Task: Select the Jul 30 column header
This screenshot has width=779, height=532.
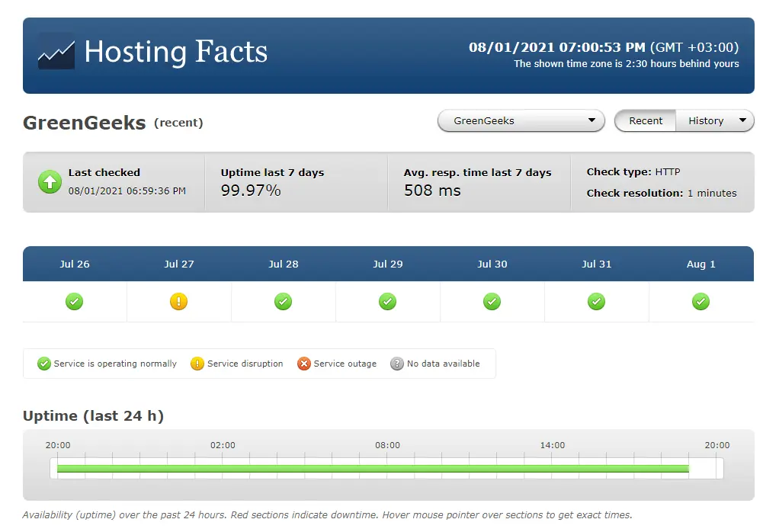Action: pyautogui.click(x=492, y=264)
